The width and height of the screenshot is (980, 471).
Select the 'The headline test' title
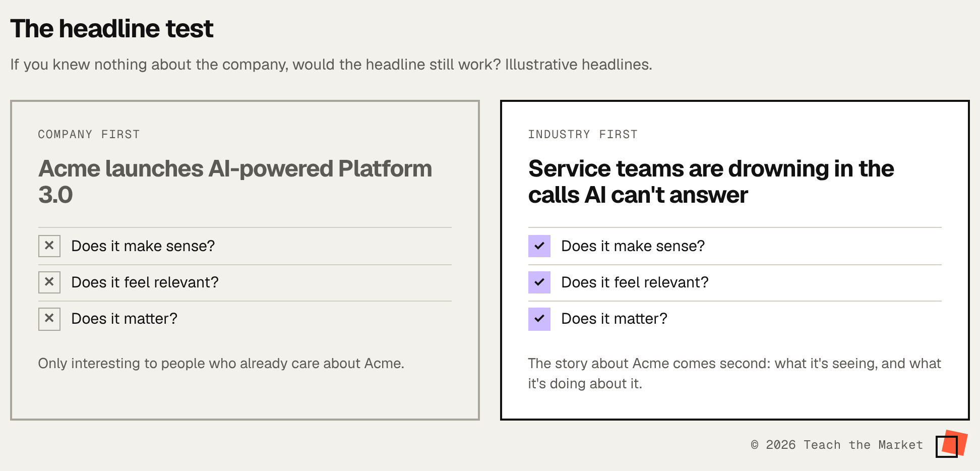tap(112, 29)
